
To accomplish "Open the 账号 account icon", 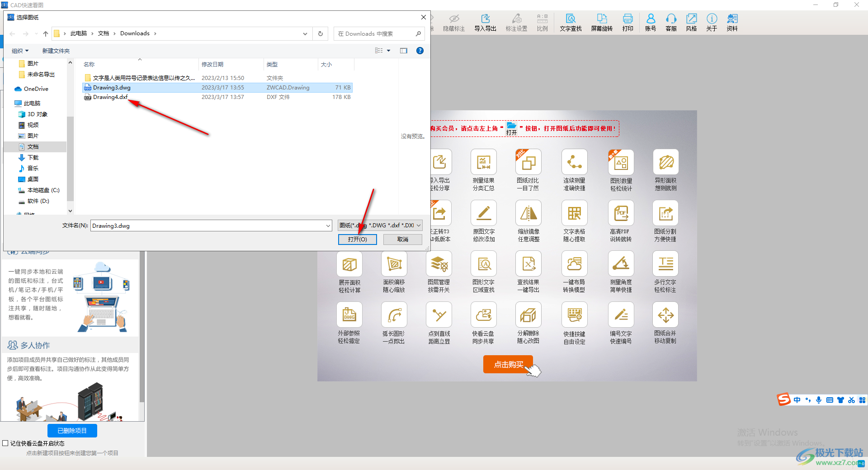I will tap(651, 22).
